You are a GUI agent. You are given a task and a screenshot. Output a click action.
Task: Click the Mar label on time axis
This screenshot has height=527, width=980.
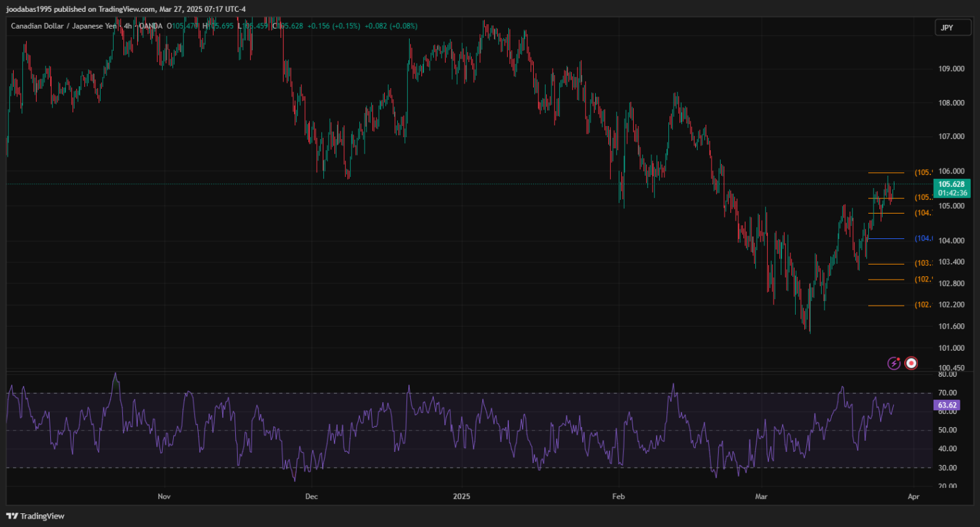coord(761,496)
